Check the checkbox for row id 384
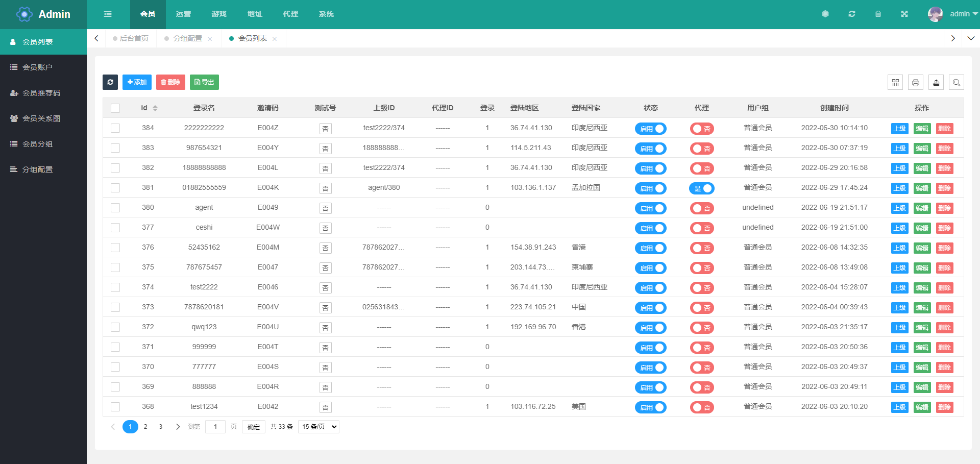This screenshot has width=980, height=464. (115, 128)
